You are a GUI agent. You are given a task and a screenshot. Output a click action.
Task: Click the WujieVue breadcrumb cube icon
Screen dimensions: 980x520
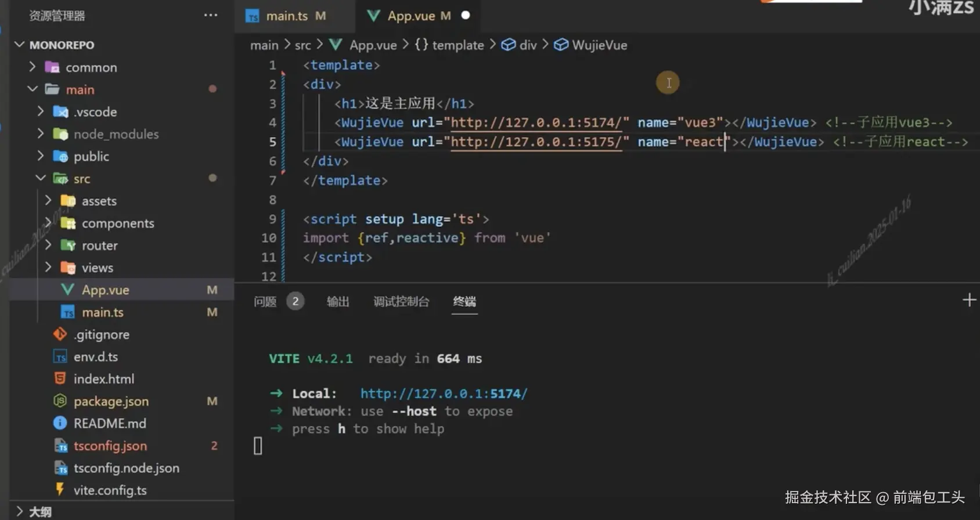tap(561, 45)
